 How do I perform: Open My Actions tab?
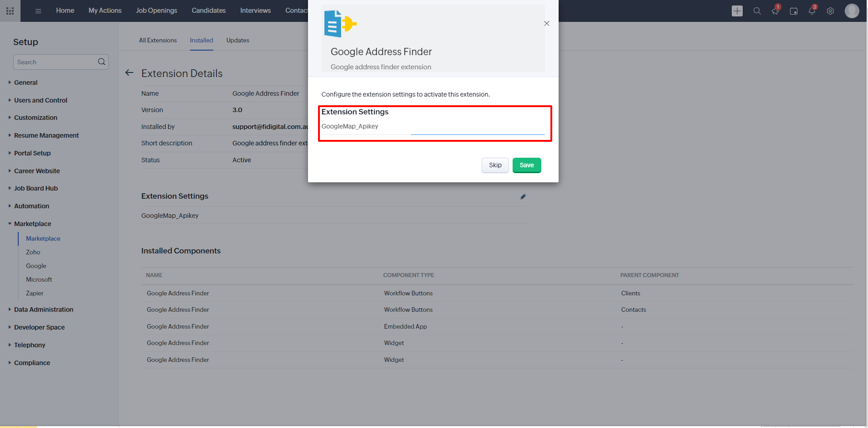pyautogui.click(x=105, y=10)
